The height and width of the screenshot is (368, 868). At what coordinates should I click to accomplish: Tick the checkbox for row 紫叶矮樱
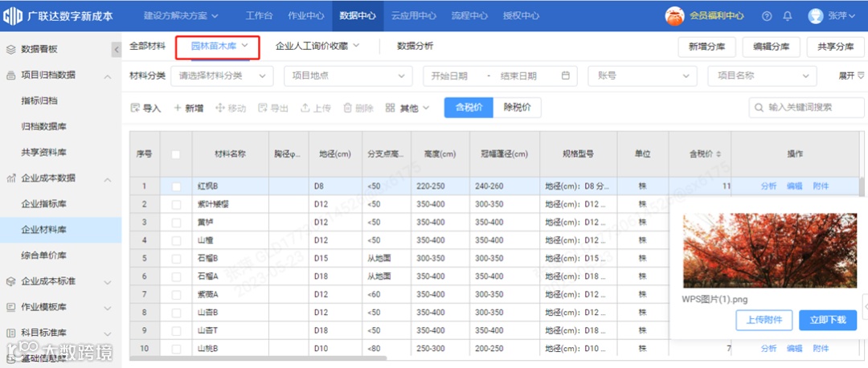(x=176, y=204)
